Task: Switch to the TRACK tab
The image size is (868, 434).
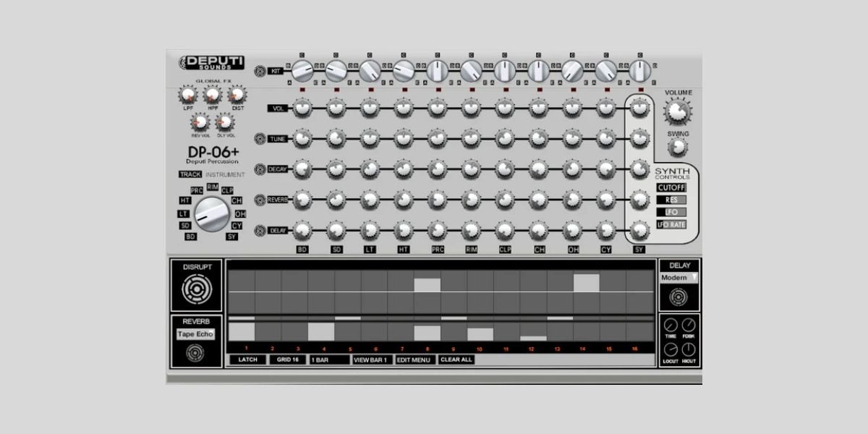Action: [x=190, y=174]
